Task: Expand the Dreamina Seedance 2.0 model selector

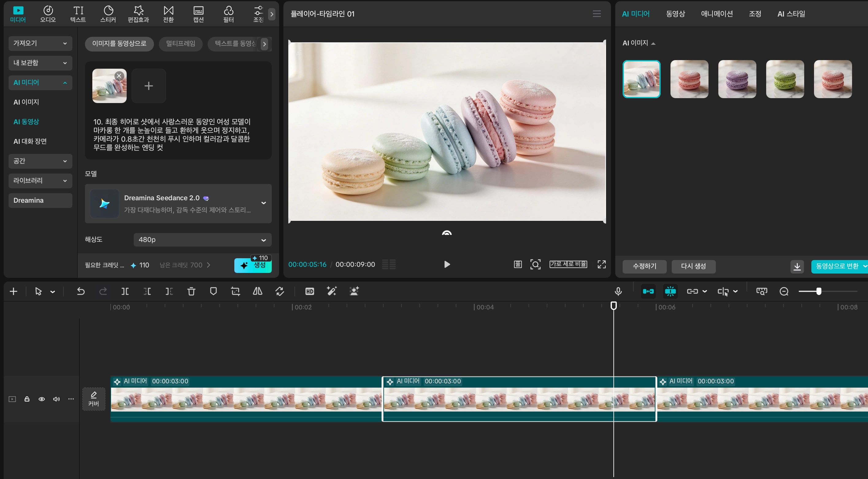Action: 263,203
